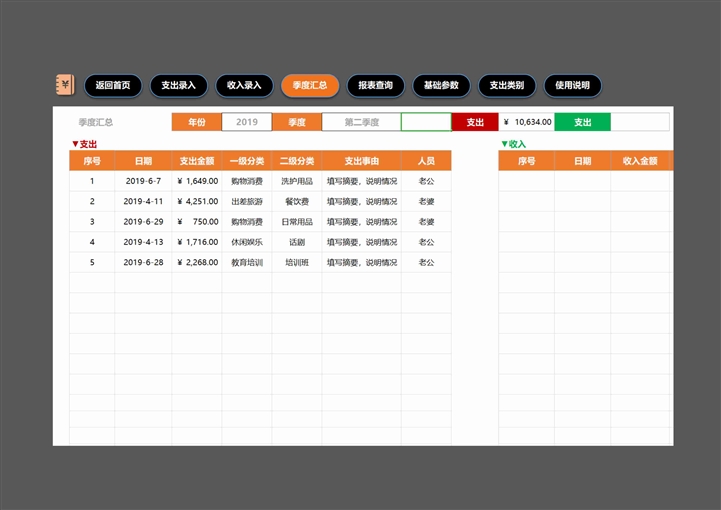Image resolution: width=721 pixels, height=510 pixels.
Task: Click the 支出金额 column header
Action: click(197, 161)
